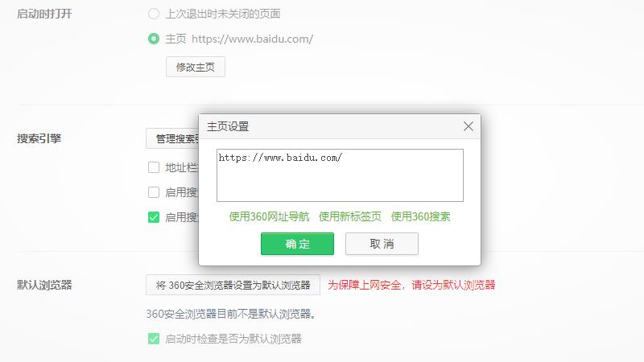Uncheck the green checked 启用搜 checkbox
Image resolution: width=644 pixels, height=362 pixels.
pos(154,217)
